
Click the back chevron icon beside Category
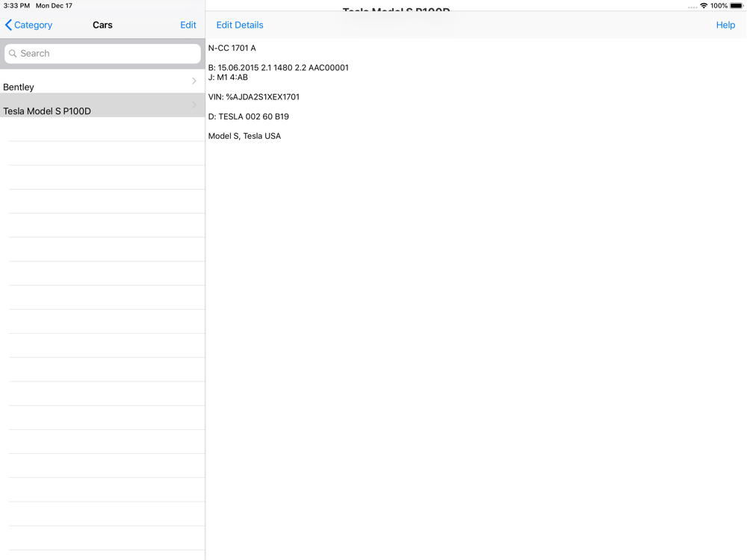click(8, 25)
